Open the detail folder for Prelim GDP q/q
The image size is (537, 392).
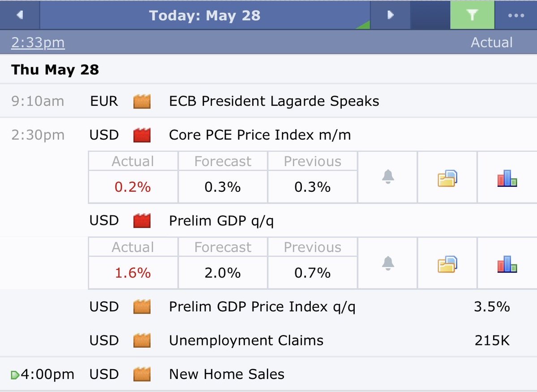(x=447, y=264)
